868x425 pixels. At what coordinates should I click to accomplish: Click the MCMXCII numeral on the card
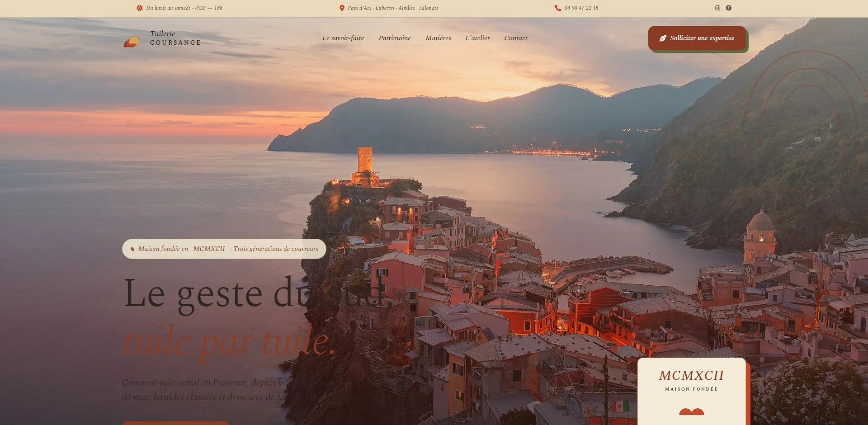tap(692, 375)
